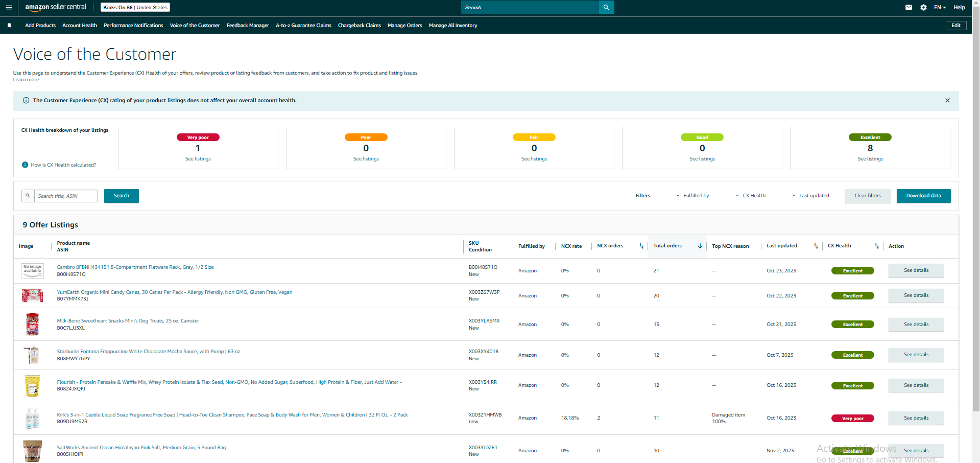
Task: Open the messages envelope icon
Action: [x=909, y=8]
